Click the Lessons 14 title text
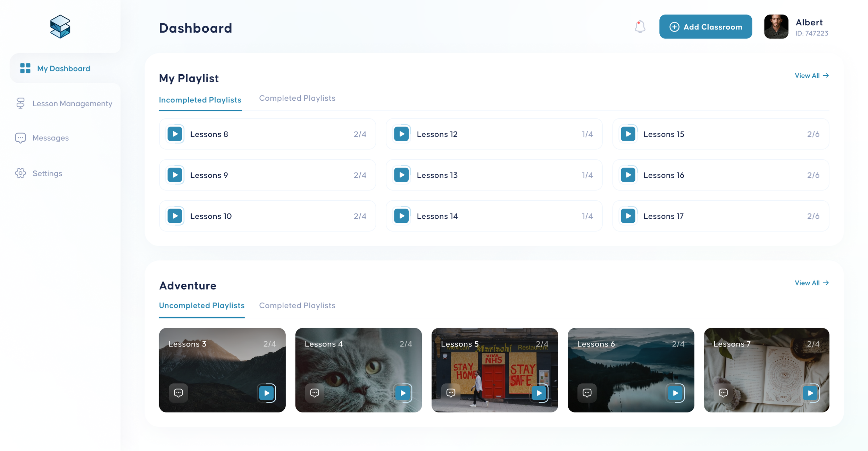 click(437, 216)
